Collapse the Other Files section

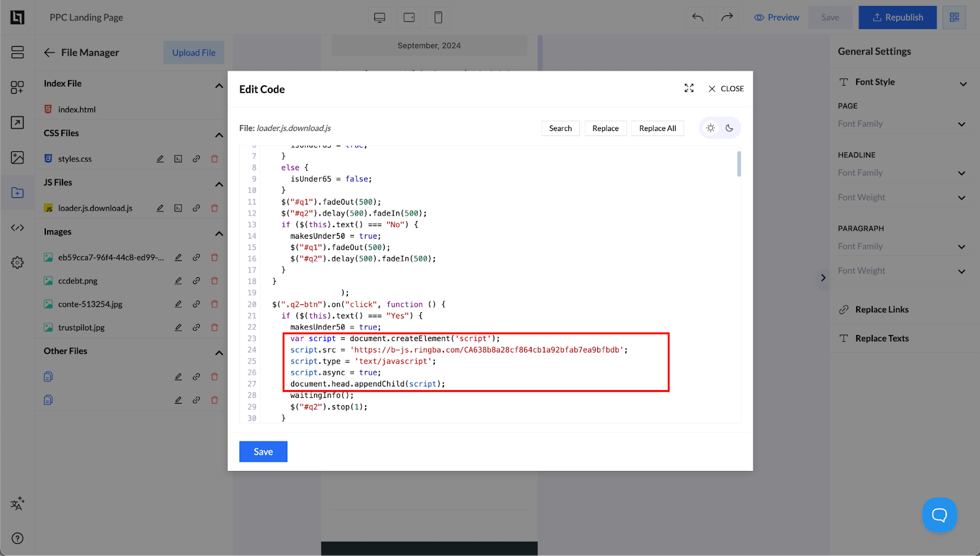pos(219,353)
